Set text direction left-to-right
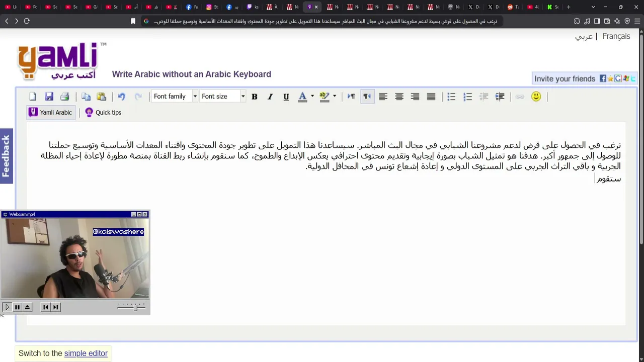This screenshot has height=362, width=644. click(x=351, y=97)
